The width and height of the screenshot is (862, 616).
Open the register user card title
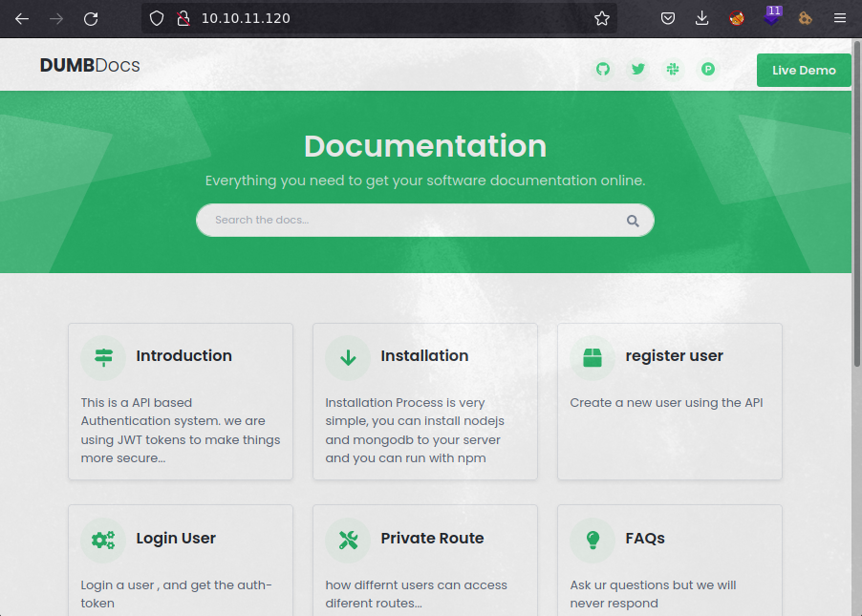pos(674,356)
